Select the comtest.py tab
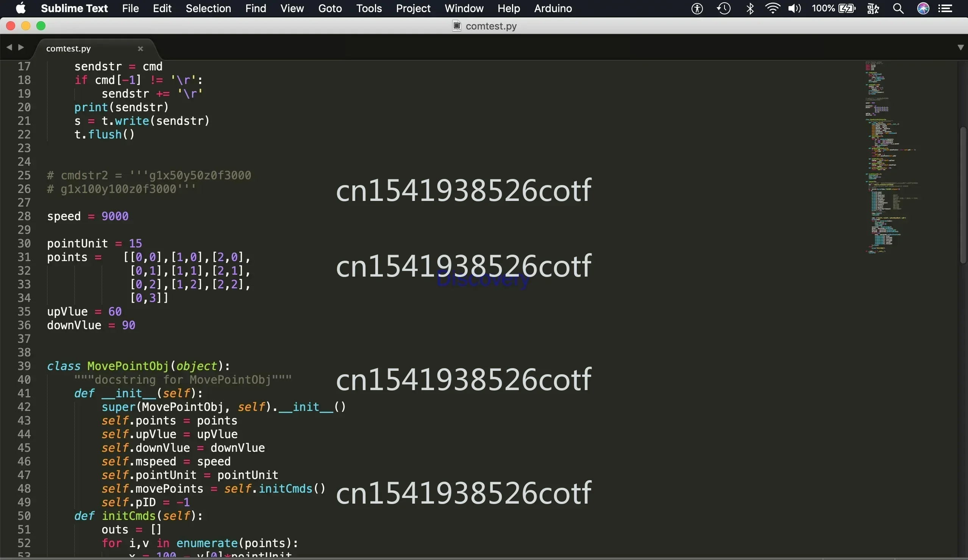 (x=69, y=49)
